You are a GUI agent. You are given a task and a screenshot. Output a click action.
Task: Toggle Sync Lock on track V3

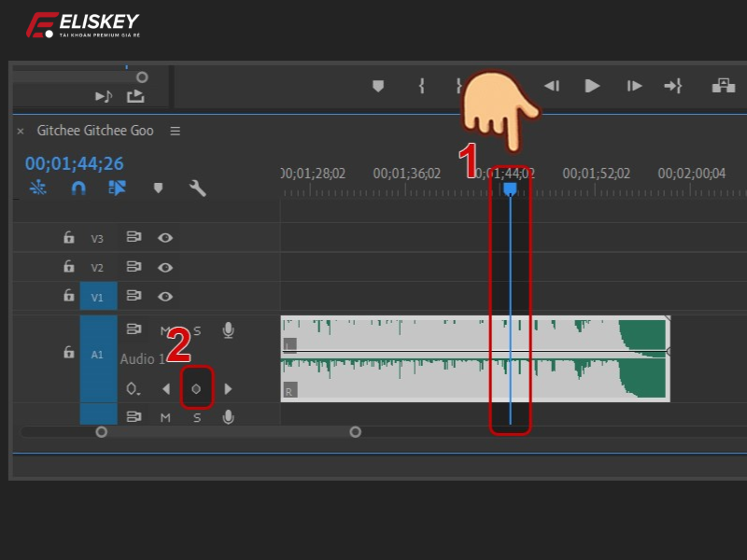click(x=134, y=237)
